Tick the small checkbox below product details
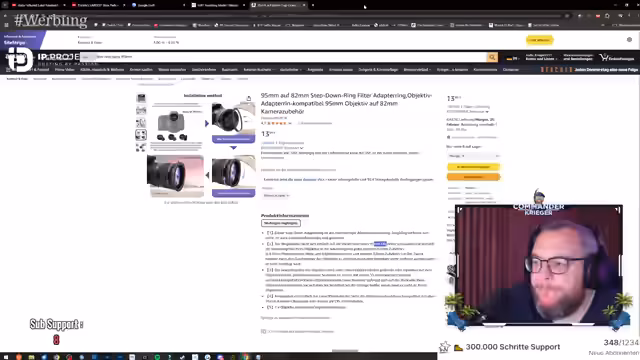 263,331
